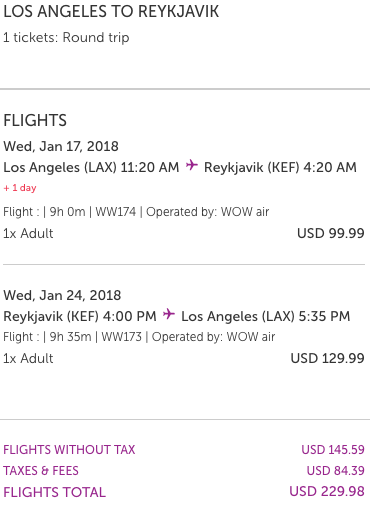This screenshot has height=505, width=370.
Task: Click the USD 84.39 taxes amount
Action: click(336, 471)
